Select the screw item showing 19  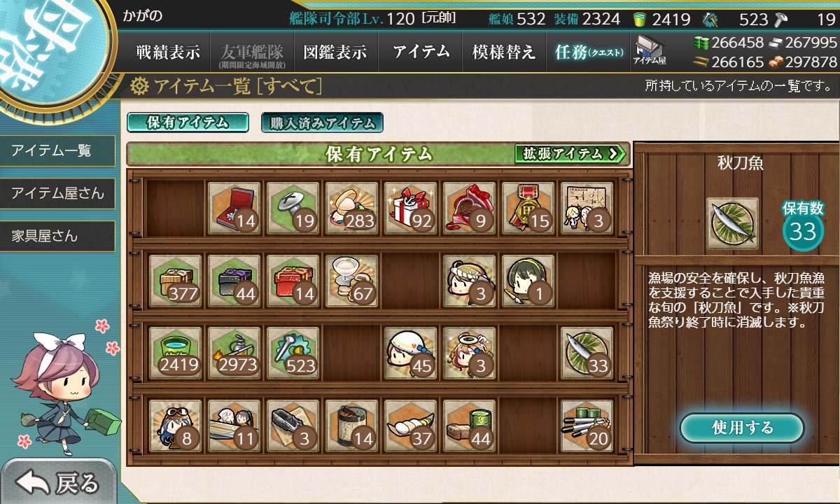pos(293,208)
